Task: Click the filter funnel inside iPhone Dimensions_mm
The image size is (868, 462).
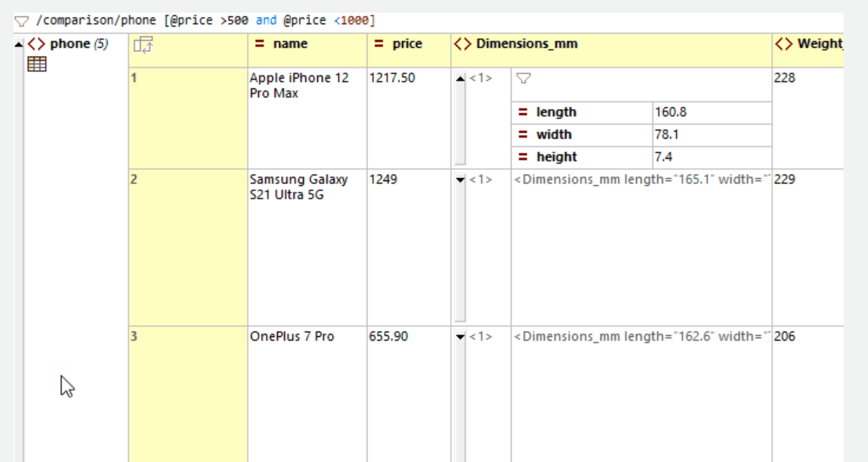Action: (x=523, y=79)
